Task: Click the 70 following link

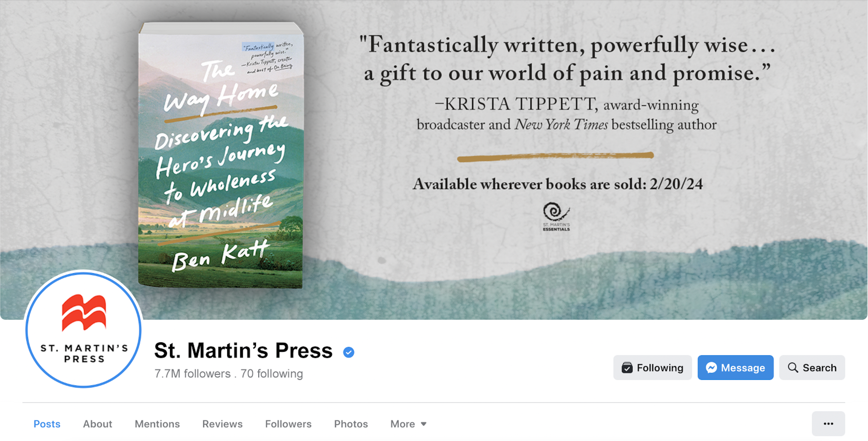Action: [x=271, y=374]
